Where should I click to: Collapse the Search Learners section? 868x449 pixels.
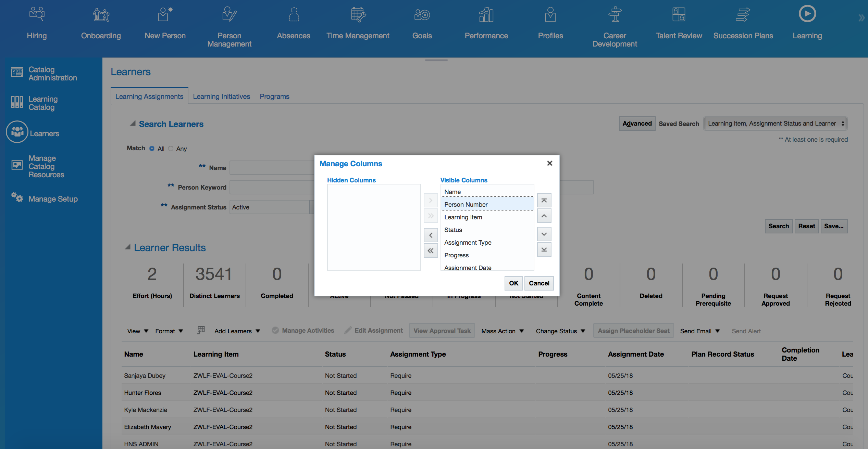(x=133, y=124)
